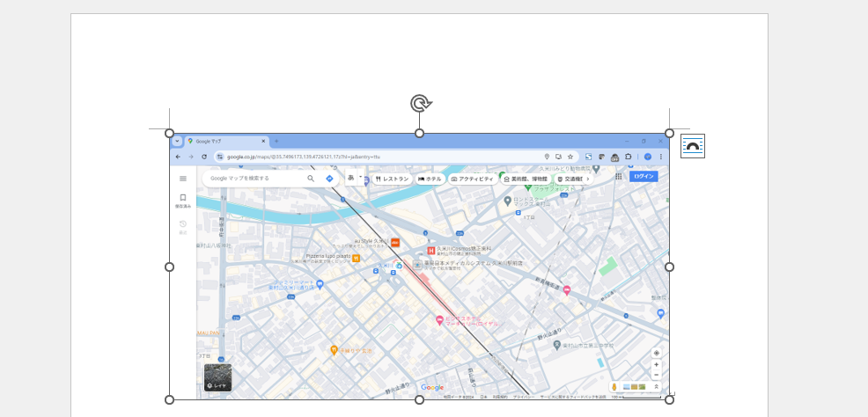This screenshot has height=417, width=868.
Task: Click the bookmark star in the pasted address bar
Action: (x=570, y=157)
